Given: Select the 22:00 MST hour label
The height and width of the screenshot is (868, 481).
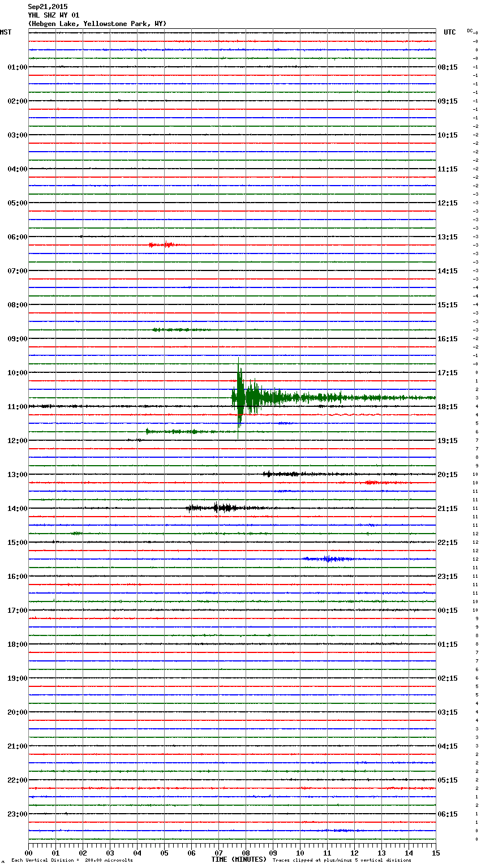Looking at the screenshot, I should pos(17,780).
